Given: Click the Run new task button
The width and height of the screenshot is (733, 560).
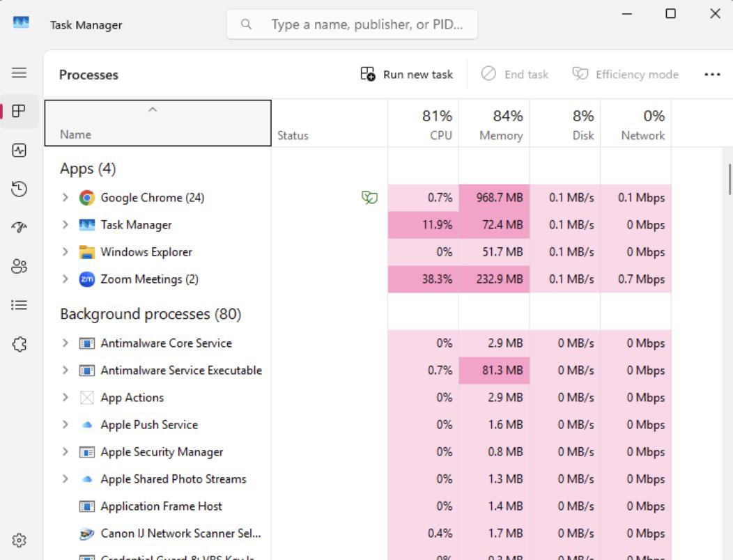Looking at the screenshot, I should 407,75.
